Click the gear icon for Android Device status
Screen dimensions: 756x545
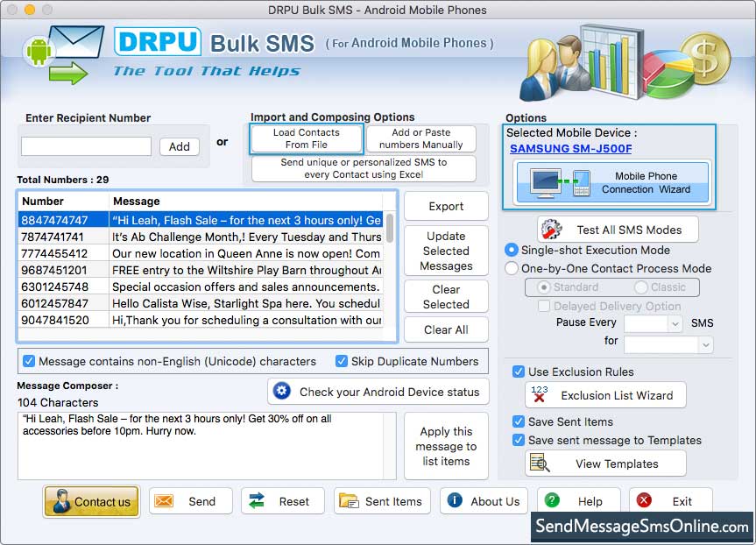coord(282,391)
